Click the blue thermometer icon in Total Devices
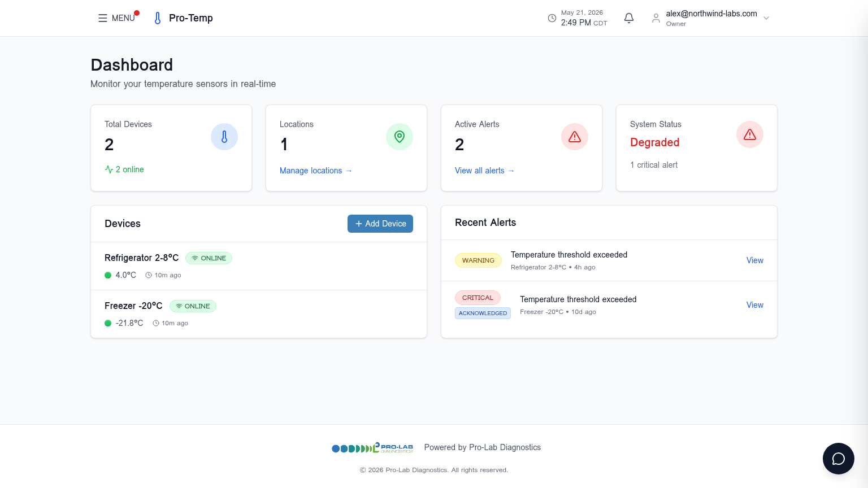 click(224, 137)
